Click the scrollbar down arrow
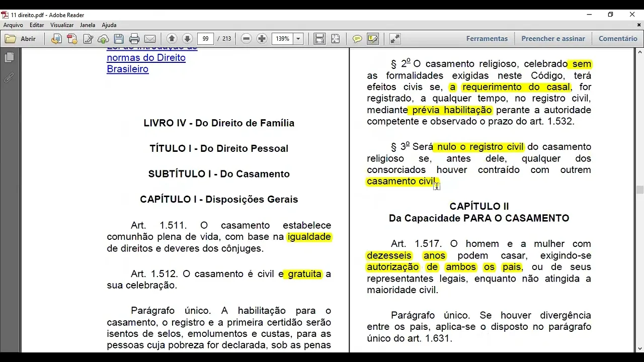644x362 pixels. pyautogui.click(x=639, y=348)
